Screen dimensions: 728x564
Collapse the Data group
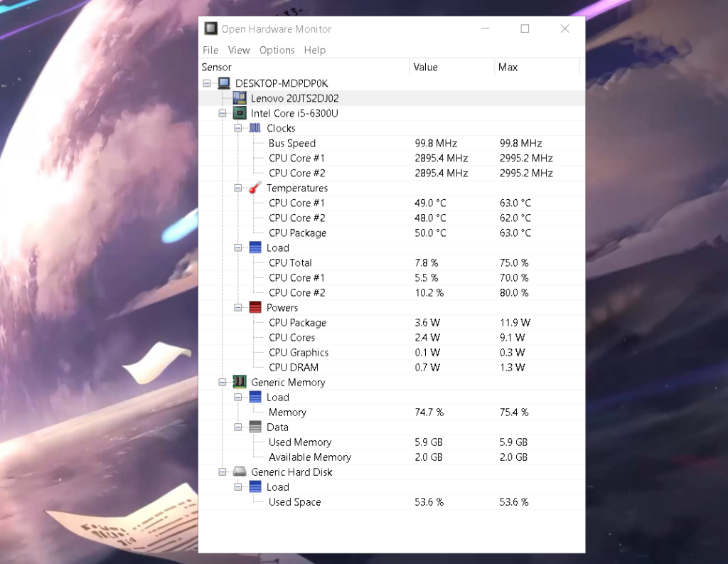pos(237,427)
